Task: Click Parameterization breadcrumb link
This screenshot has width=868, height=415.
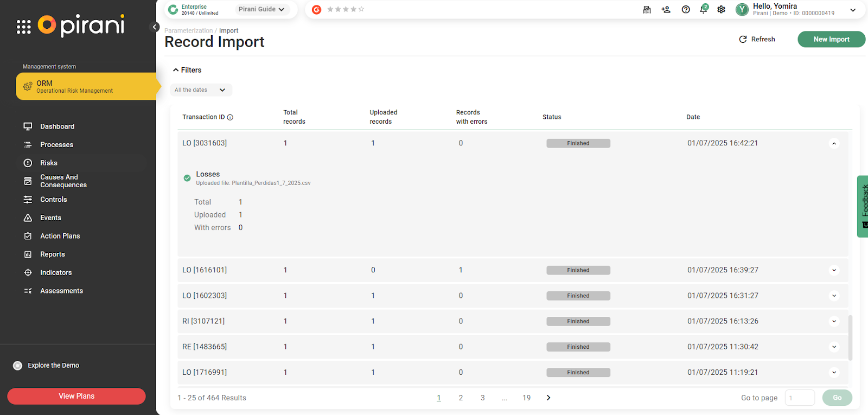Action: point(188,31)
